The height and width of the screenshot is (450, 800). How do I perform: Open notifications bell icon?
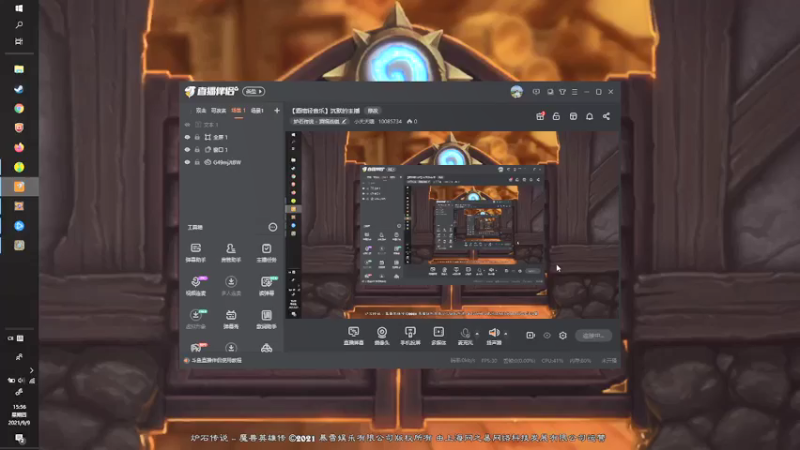click(x=589, y=116)
